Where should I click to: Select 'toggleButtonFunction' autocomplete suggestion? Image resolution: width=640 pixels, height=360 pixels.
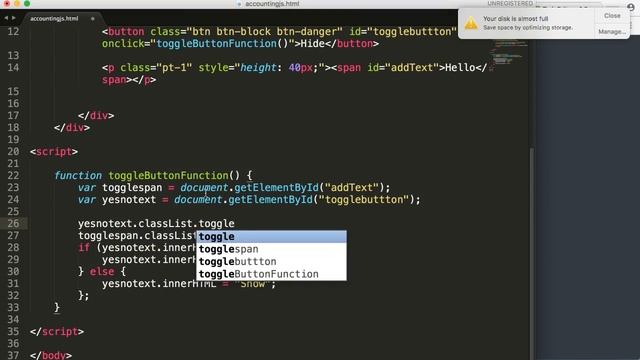pyautogui.click(x=271, y=274)
